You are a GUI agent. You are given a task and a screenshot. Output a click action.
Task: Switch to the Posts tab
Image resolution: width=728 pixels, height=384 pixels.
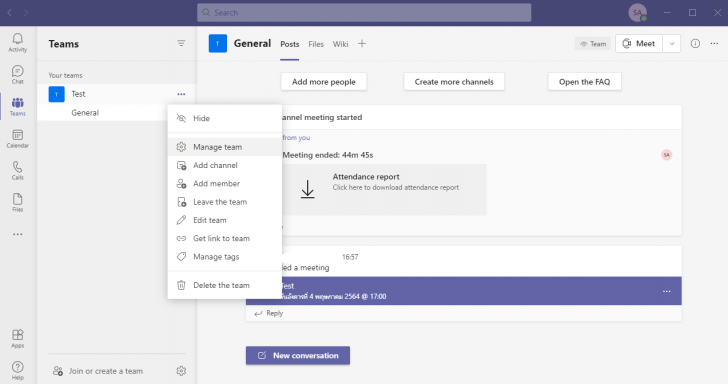pyautogui.click(x=290, y=44)
